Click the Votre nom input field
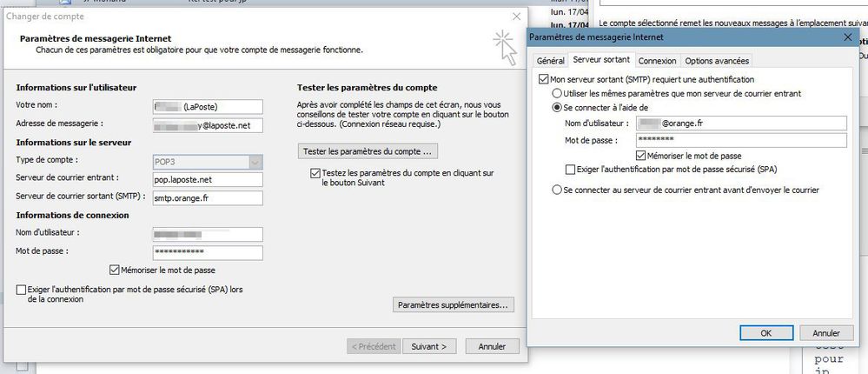This screenshot has width=868, height=374. (x=208, y=106)
